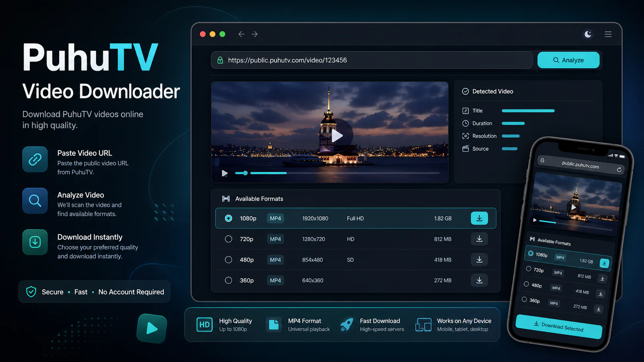Screen dimensions: 644x362
Task: Click 1080p download icon on phone
Action: (604, 263)
